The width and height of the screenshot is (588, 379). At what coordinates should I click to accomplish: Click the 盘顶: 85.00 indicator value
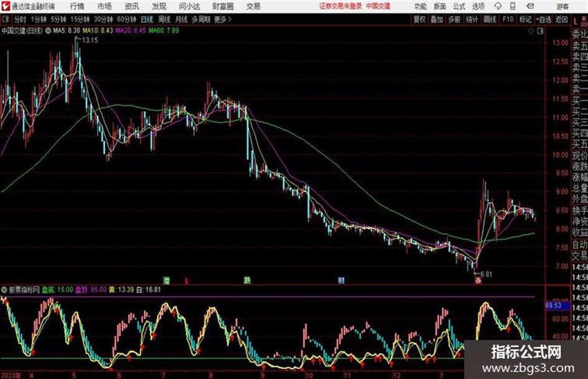click(91, 289)
